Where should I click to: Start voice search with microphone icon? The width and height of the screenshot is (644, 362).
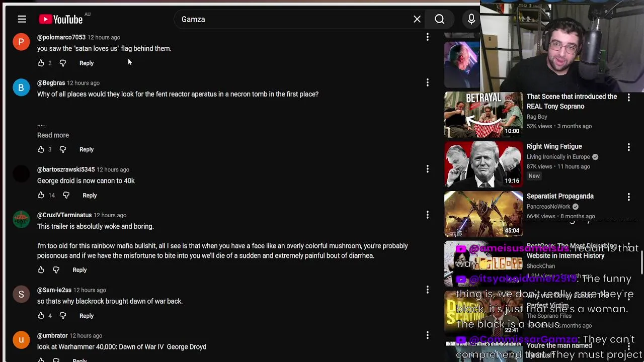[x=471, y=19]
